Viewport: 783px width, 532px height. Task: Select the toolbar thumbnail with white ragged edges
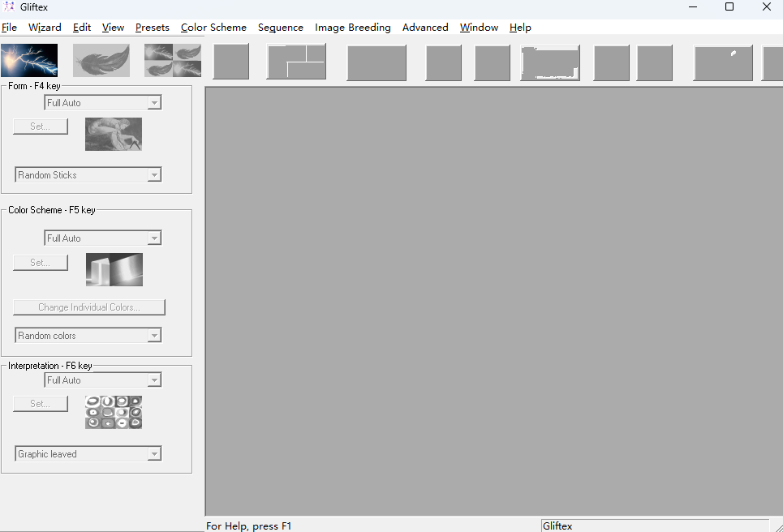(550, 62)
